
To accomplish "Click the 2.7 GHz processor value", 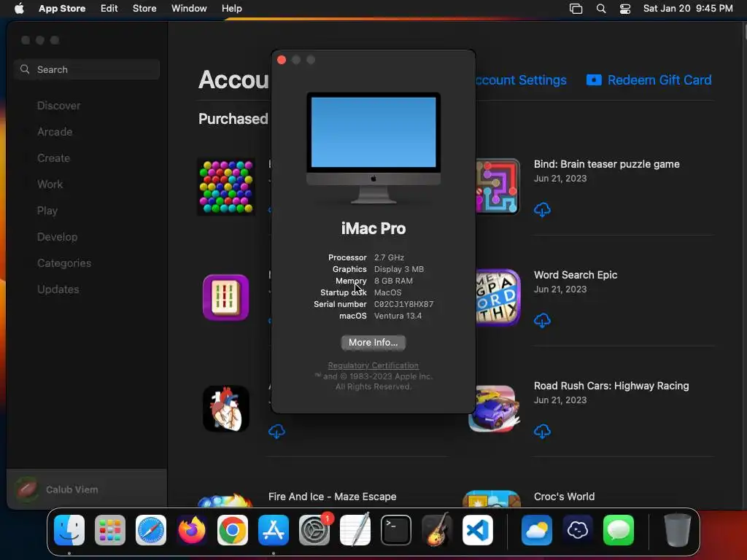I will (389, 257).
